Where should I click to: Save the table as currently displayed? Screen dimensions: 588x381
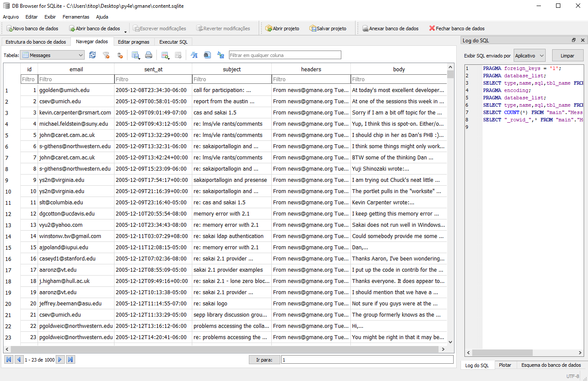pyautogui.click(x=135, y=55)
